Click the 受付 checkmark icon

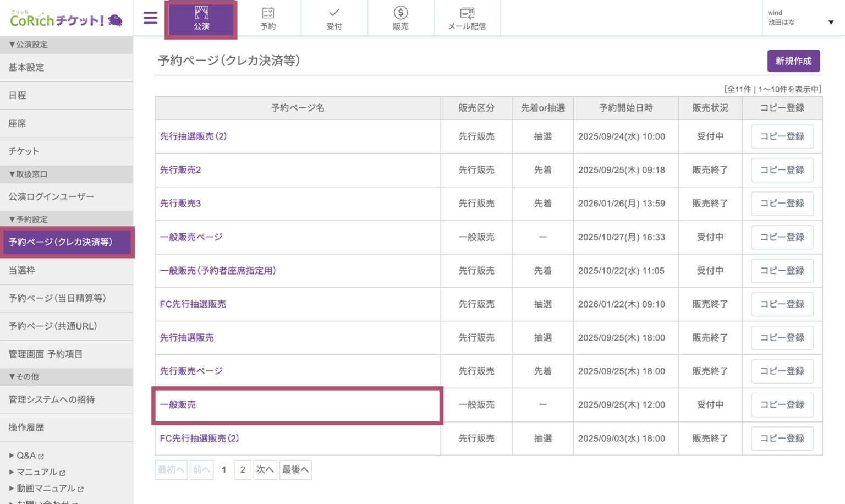pyautogui.click(x=334, y=18)
